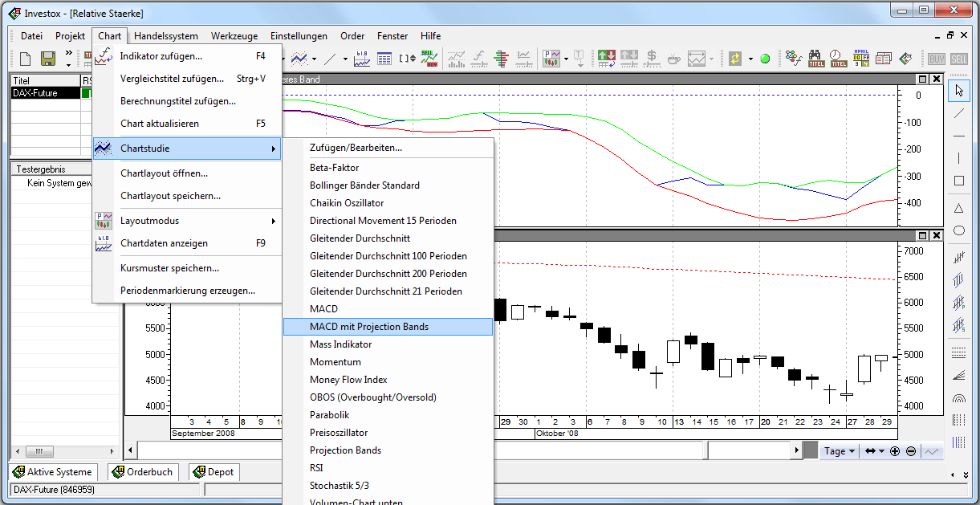This screenshot has width=980, height=505.
Task: Open the Tage period dropdown
Action: click(840, 451)
